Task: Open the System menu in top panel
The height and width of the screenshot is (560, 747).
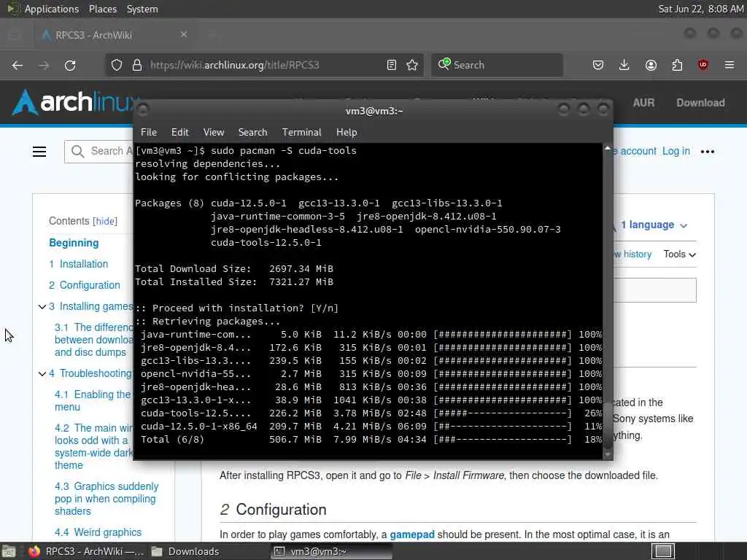Action: coord(142,9)
